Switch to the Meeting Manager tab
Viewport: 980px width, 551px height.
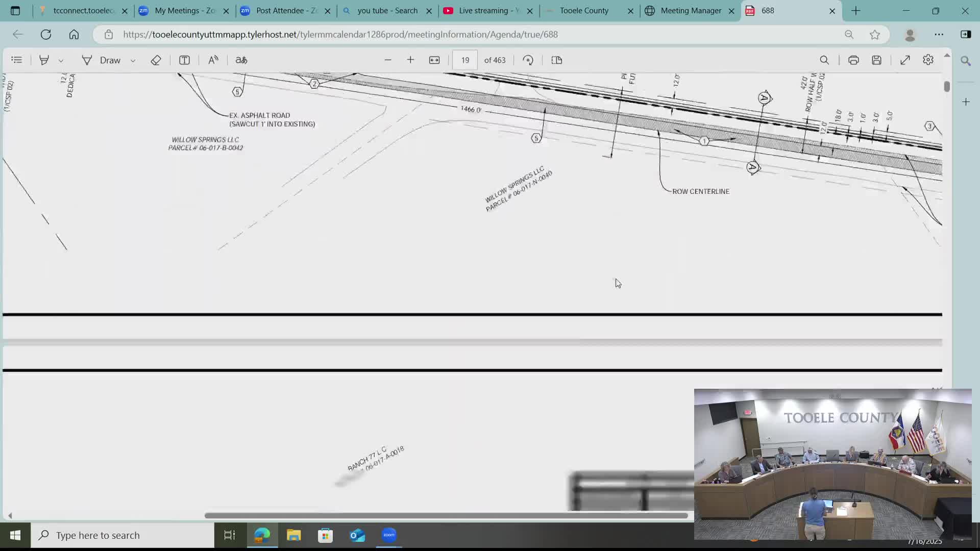point(691,11)
